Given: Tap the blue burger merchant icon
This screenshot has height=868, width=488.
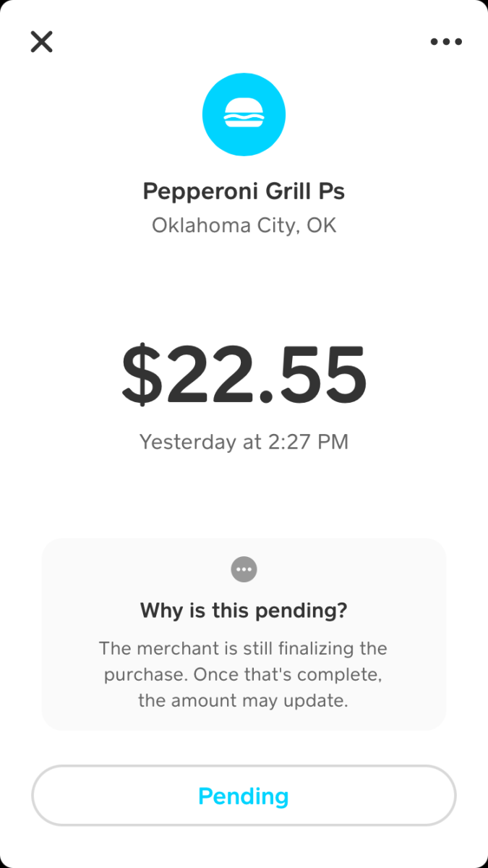Looking at the screenshot, I should click(x=244, y=114).
